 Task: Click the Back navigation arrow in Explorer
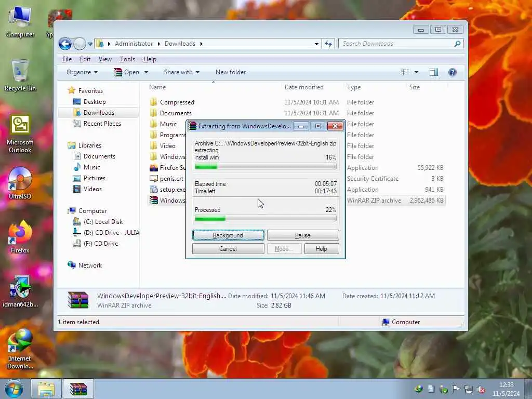[65, 44]
